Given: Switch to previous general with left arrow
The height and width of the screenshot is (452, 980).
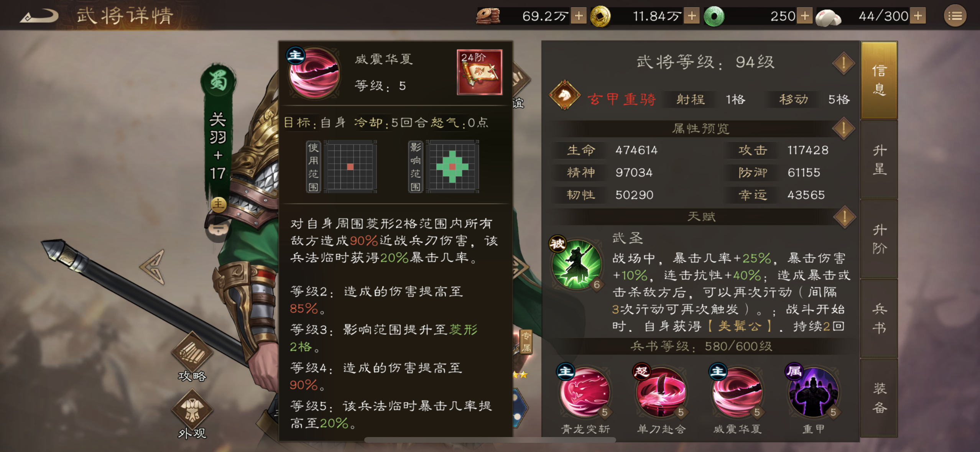Looking at the screenshot, I should click(153, 266).
